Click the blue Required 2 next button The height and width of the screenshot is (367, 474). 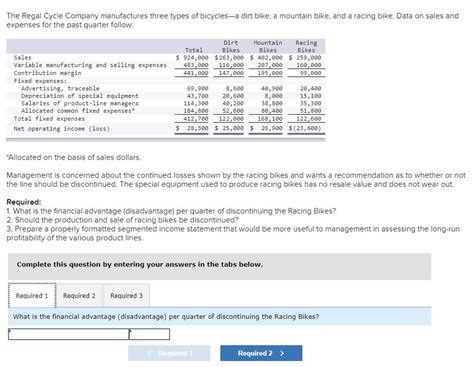tap(261, 353)
